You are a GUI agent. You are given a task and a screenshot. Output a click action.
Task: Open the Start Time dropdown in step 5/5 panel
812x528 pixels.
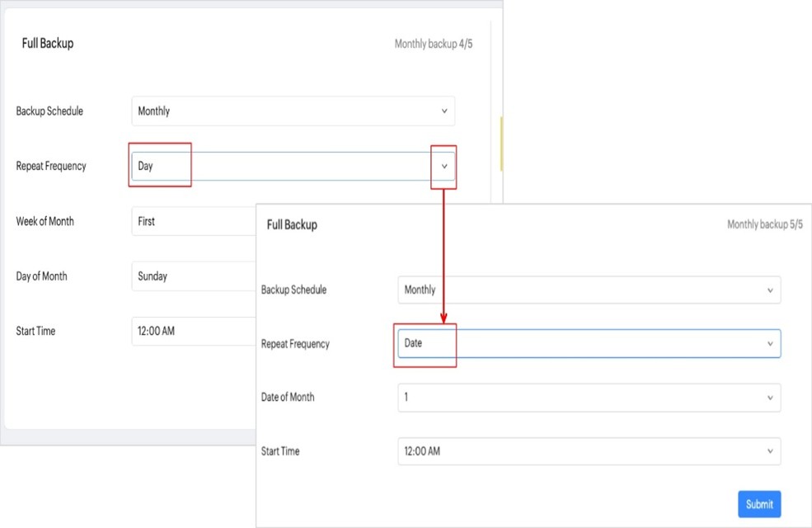click(577, 451)
